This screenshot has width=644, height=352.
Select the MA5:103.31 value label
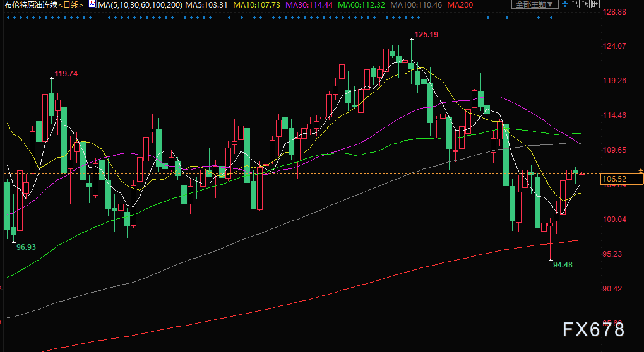tap(206, 5)
